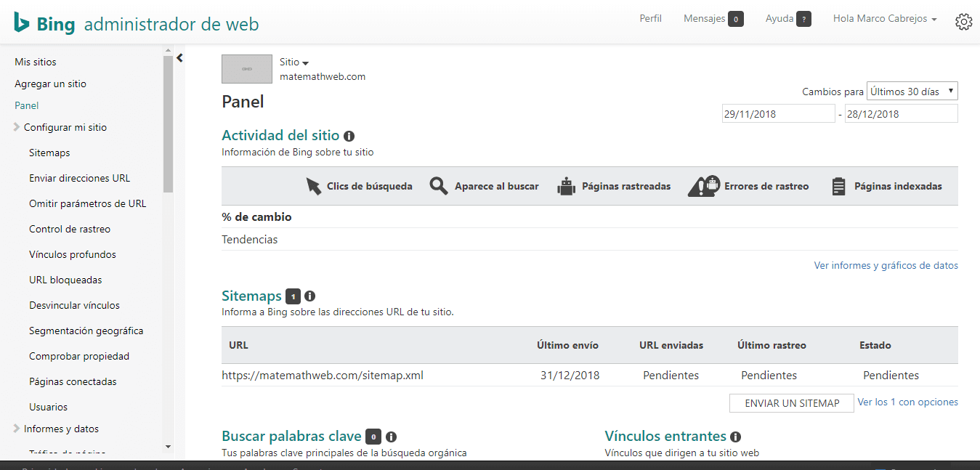Open Mensajes in the top bar

(704, 19)
